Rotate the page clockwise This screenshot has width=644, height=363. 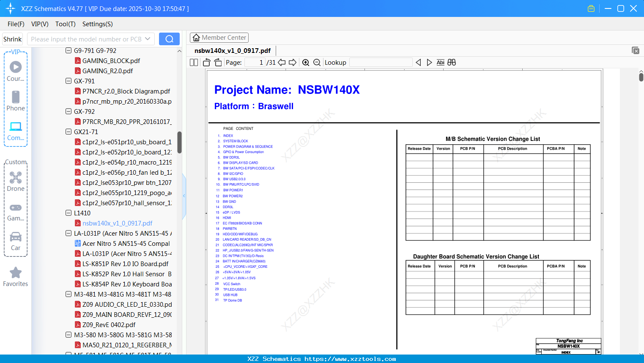tap(218, 63)
